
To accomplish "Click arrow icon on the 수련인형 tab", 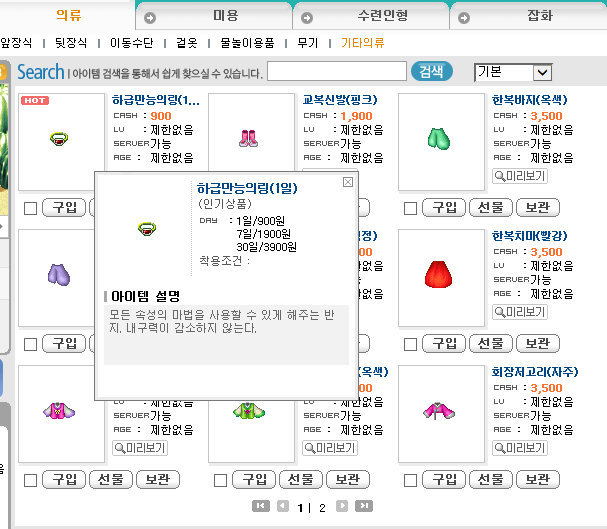I will (x=307, y=18).
